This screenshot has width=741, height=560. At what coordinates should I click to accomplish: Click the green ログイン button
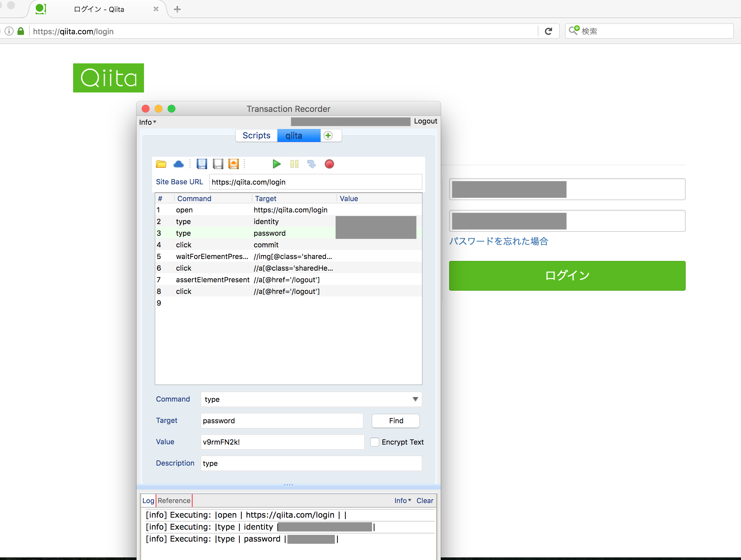tap(567, 276)
